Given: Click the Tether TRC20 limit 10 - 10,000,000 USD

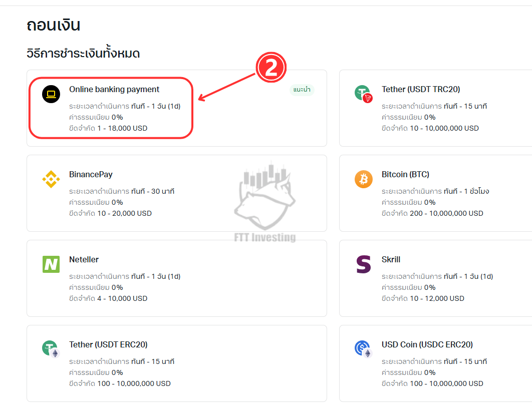Looking at the screenshot, I should [444, 128].
